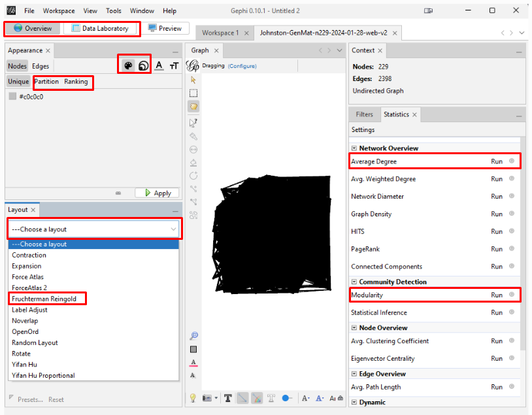Click the report icon next to Modularity
The image size is (532, 415).
[512, 295]
